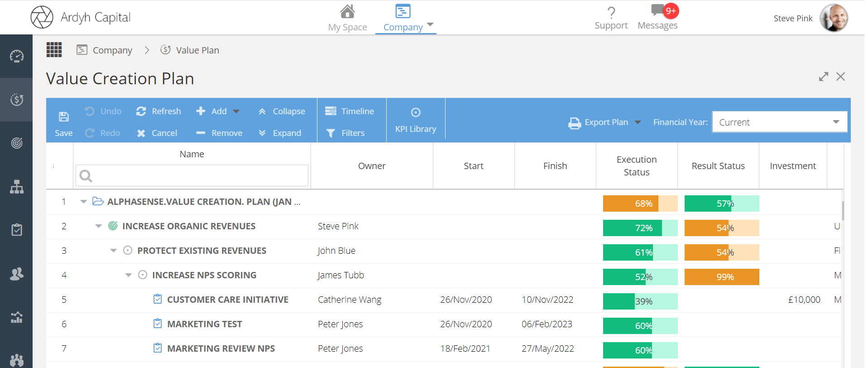
Task: Open the KPI Library
Action: click(x=416, y=121)
